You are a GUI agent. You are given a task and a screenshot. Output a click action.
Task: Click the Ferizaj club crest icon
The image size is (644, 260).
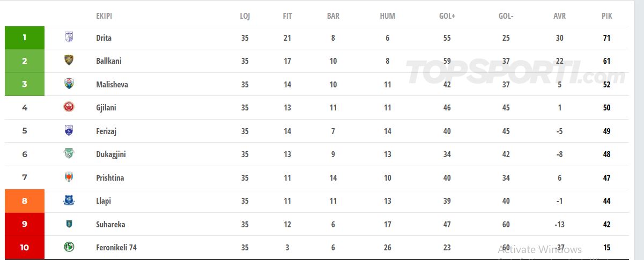click(x=69, y=131)
